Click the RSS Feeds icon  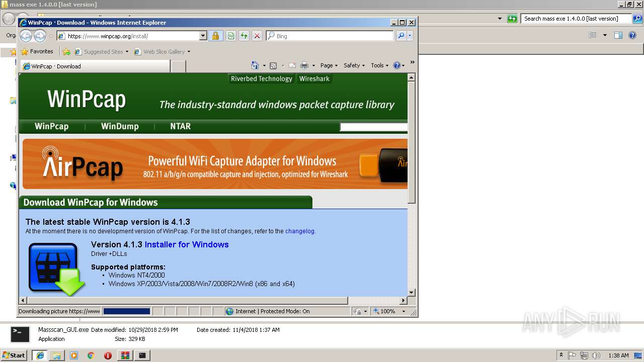[x=273, y=65]
